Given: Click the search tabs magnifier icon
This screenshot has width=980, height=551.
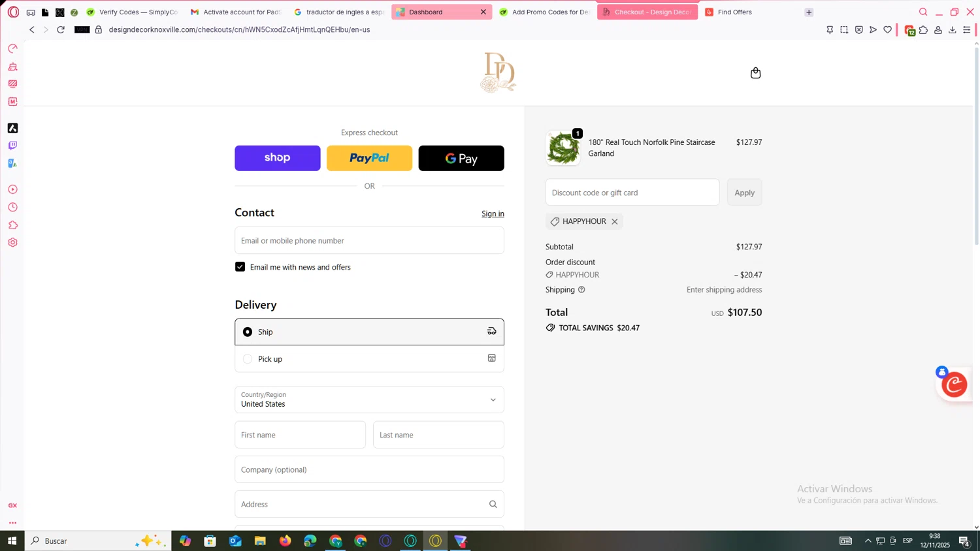Looking at the screenshot, I should (x=923, y=12).
